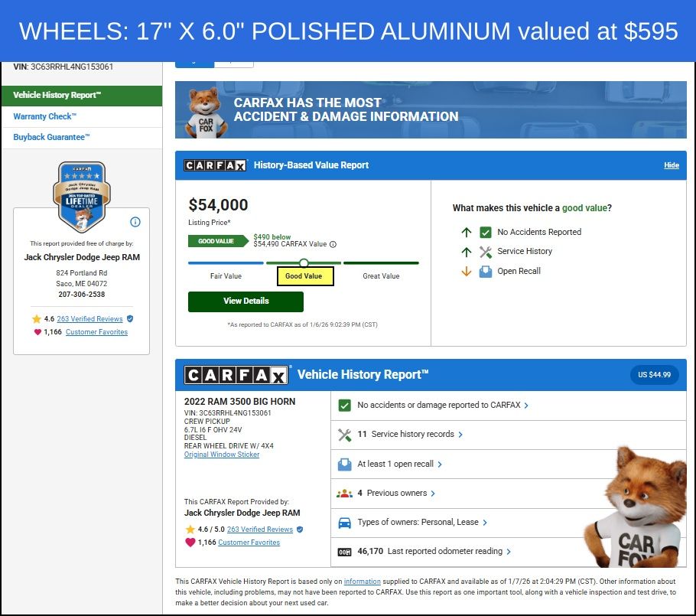Click the value slider handle
The height and width of the screenshot is (616, 696).
click(304, 262)
